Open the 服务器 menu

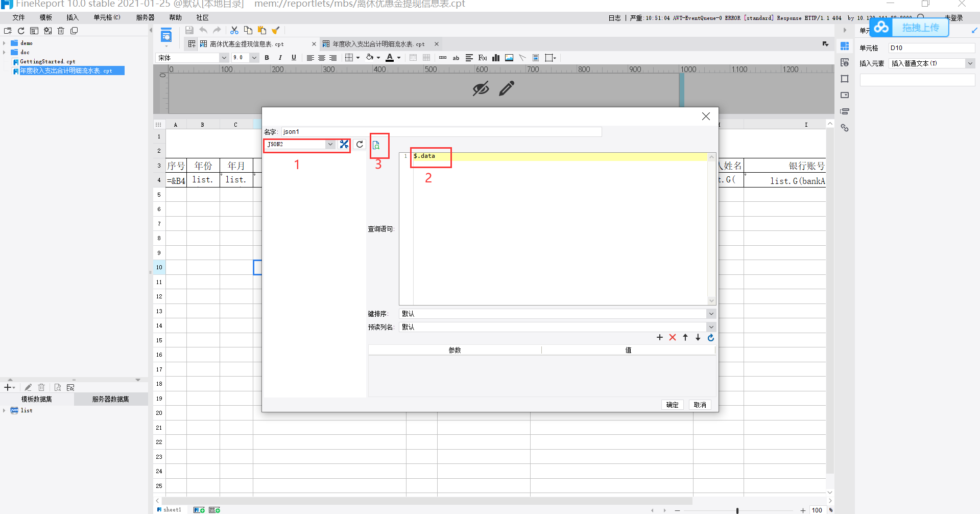145,17
